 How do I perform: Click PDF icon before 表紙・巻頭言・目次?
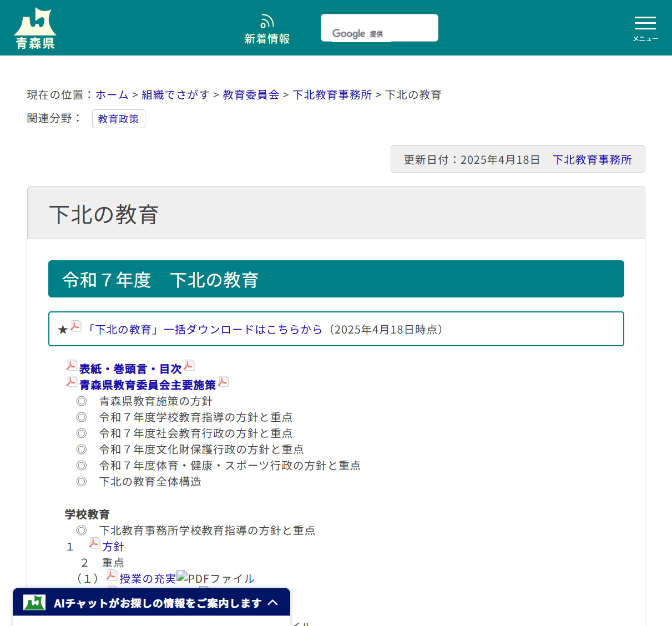click(x=71, y=365)
